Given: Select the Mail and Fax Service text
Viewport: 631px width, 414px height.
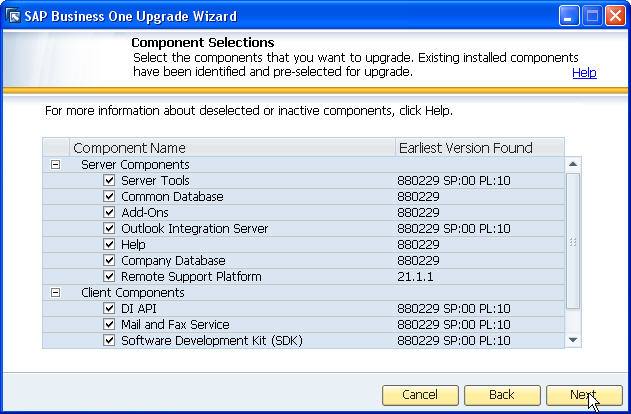Looking at the screenshot, I should [175, 325].
